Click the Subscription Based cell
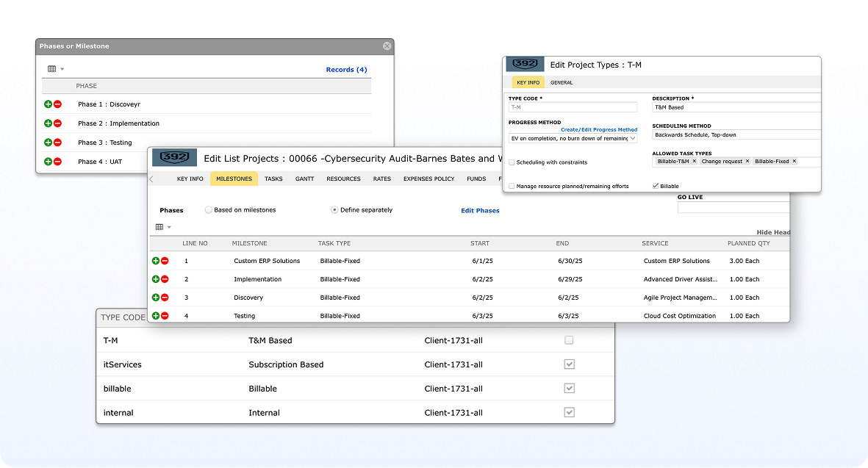This screenshot has width=868, height=468. coord(286,364)
